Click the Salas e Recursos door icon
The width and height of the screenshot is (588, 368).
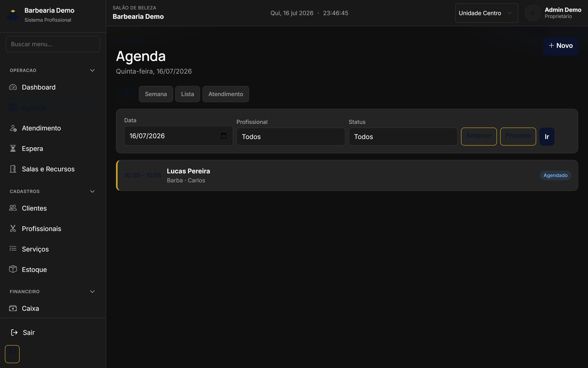tap(13, 169)
